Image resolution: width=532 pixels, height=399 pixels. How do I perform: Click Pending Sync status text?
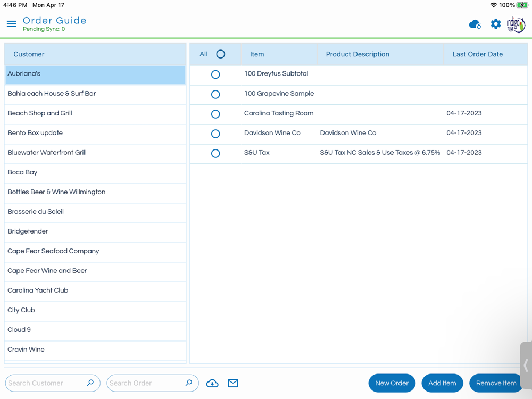click(x=44, y=29)
